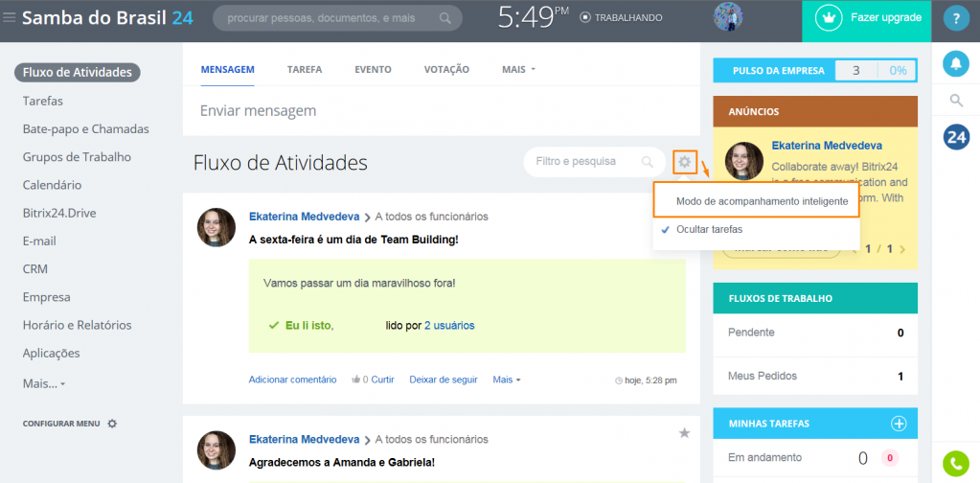Open the activity stream settings gear
The height and width of the screenshot is (483, 980).
[x=685, y=163]
